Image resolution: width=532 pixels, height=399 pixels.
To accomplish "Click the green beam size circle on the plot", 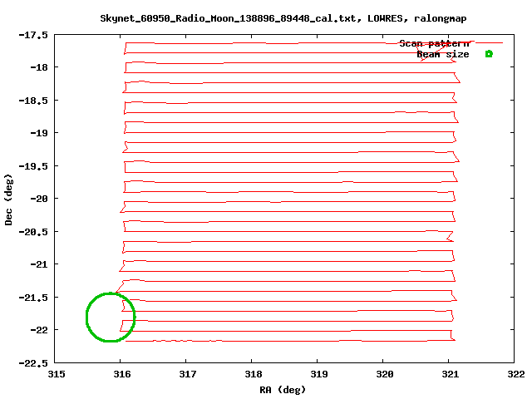I will (111, 317).
